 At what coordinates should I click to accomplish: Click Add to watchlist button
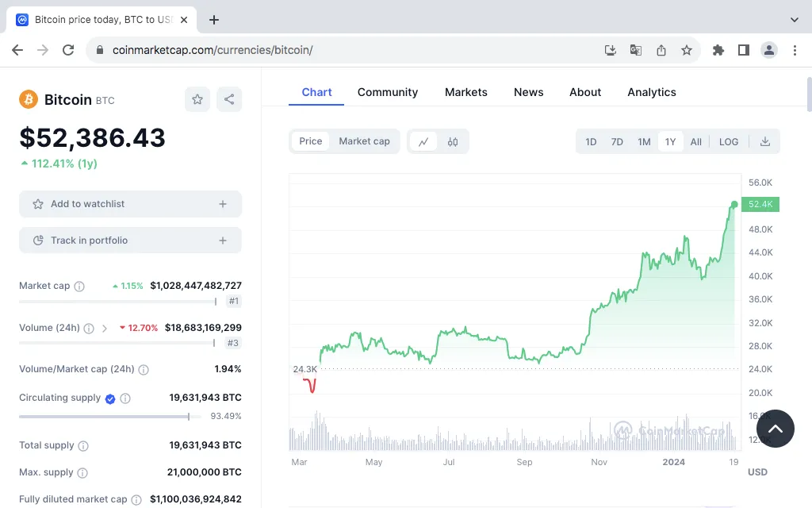click(131, 204)
